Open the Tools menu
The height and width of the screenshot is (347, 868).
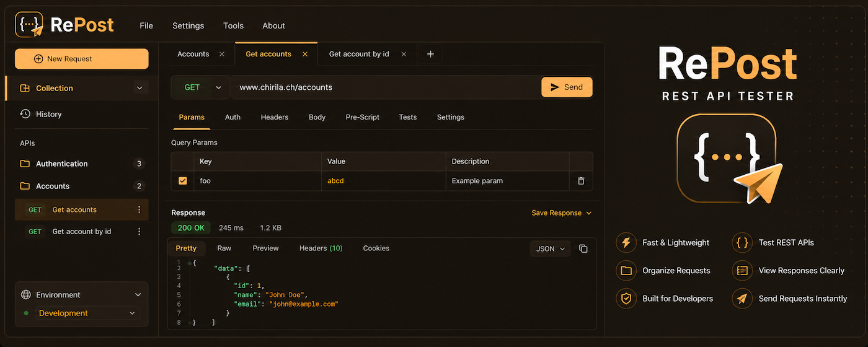pos(233,25)
